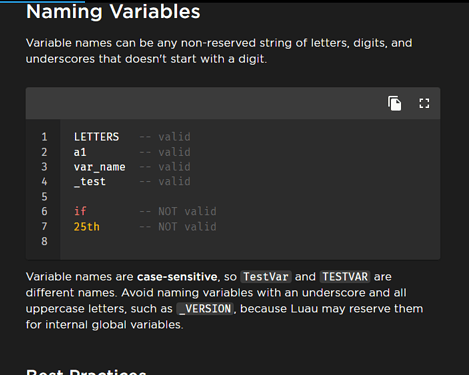Click line number 5 in the gutter
The height and width of the screenshot is (375, 469).
(x=44, y=197)
